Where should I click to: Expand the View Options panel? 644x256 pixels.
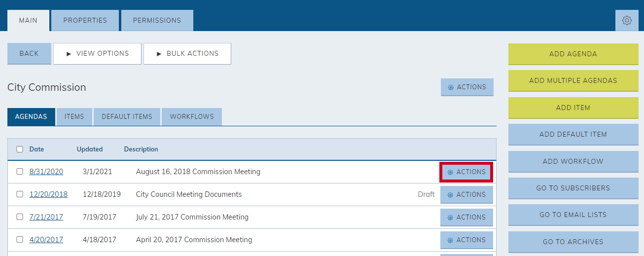pyautogui.click(x=97, y=54)
